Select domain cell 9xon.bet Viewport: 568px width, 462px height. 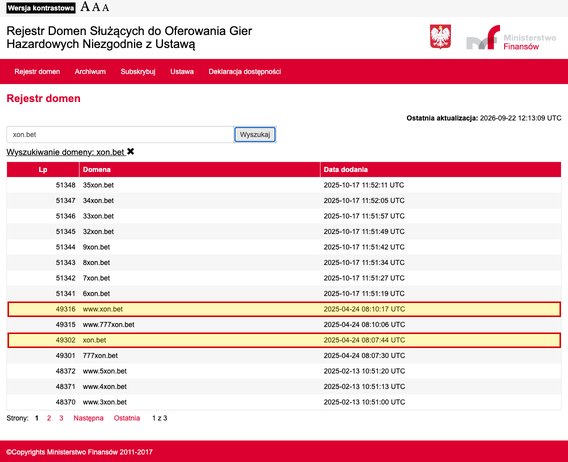(x=96, y=247)
